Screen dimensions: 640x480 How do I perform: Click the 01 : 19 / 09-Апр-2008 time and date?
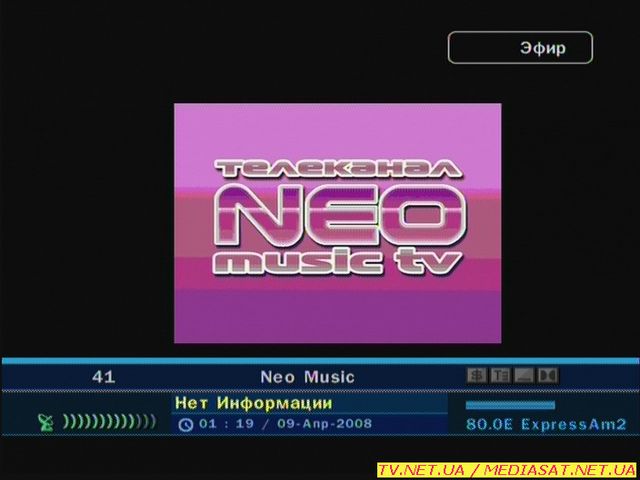pos(285,423)
